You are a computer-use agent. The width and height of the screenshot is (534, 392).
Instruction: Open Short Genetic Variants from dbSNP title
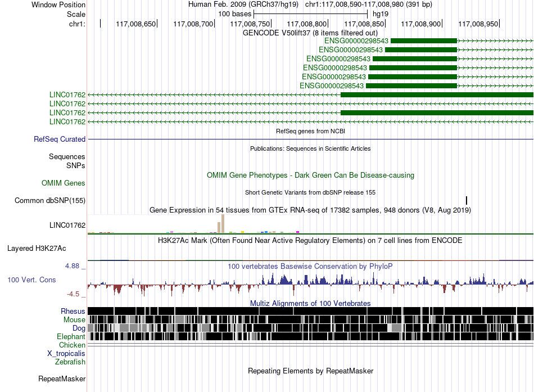(x=310, y=192)
